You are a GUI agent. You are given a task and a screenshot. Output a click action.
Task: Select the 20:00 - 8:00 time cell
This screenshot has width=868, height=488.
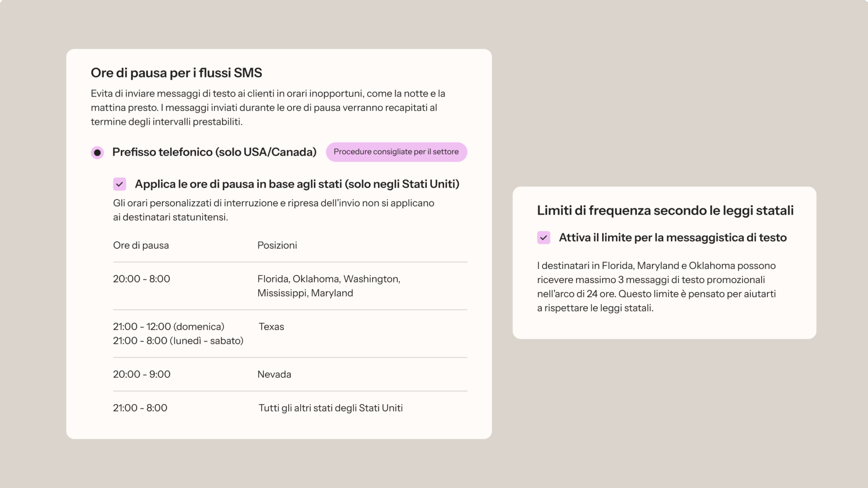click(x=142, y=279)
